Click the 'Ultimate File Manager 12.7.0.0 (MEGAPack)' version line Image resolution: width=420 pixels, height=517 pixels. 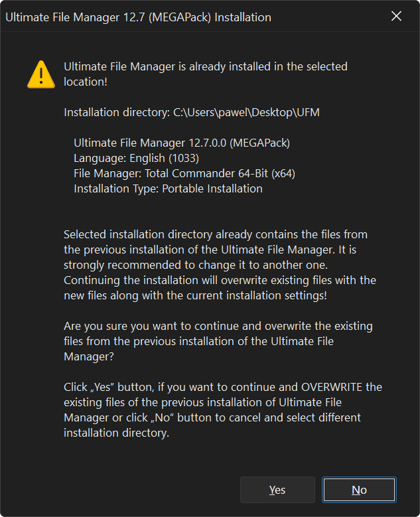182,143
